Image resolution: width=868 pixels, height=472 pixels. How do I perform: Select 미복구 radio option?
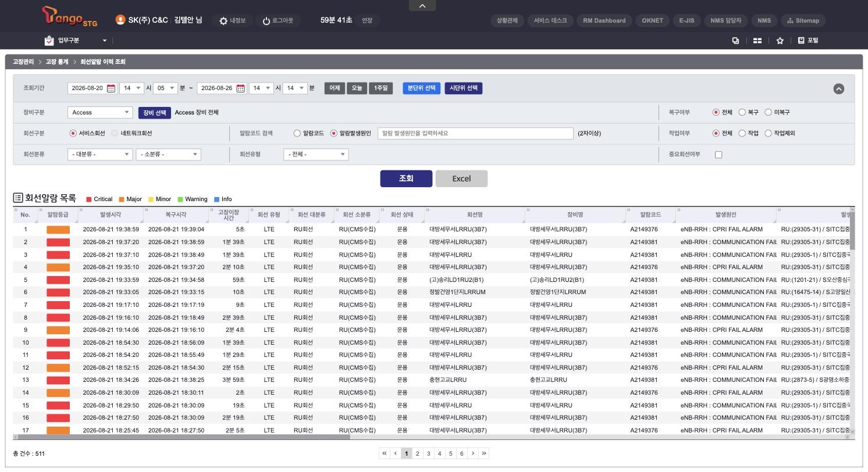tap(768, 112)
